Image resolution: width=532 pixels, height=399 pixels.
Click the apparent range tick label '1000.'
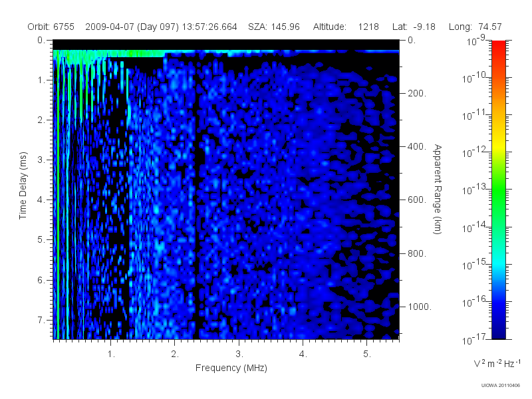pyautogui.click(x=420, y=307)
